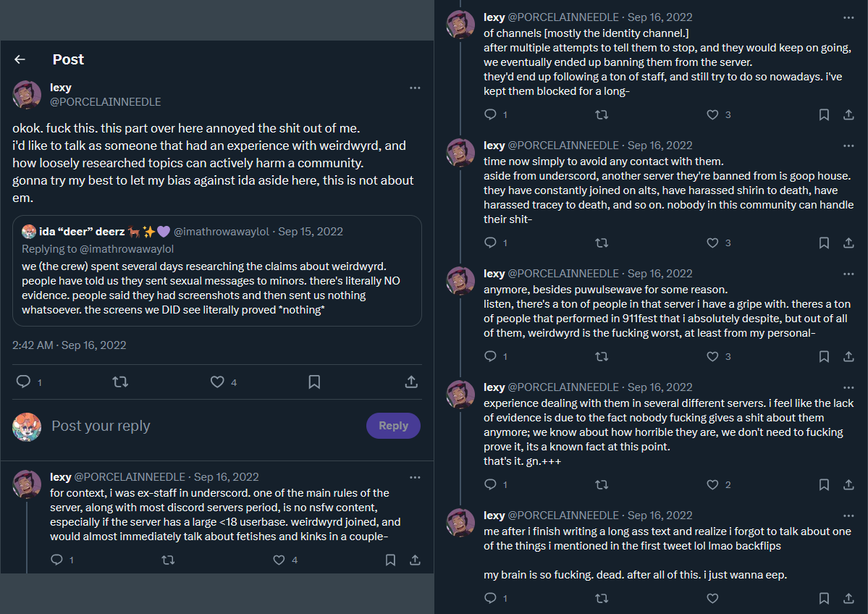Repost the main okok post
This screenshot has height=614, width=868.
120,382
